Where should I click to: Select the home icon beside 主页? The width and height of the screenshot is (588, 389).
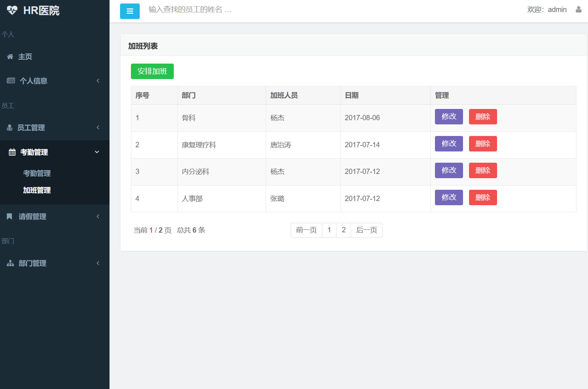pyautogui.click(x=10, y=57)
